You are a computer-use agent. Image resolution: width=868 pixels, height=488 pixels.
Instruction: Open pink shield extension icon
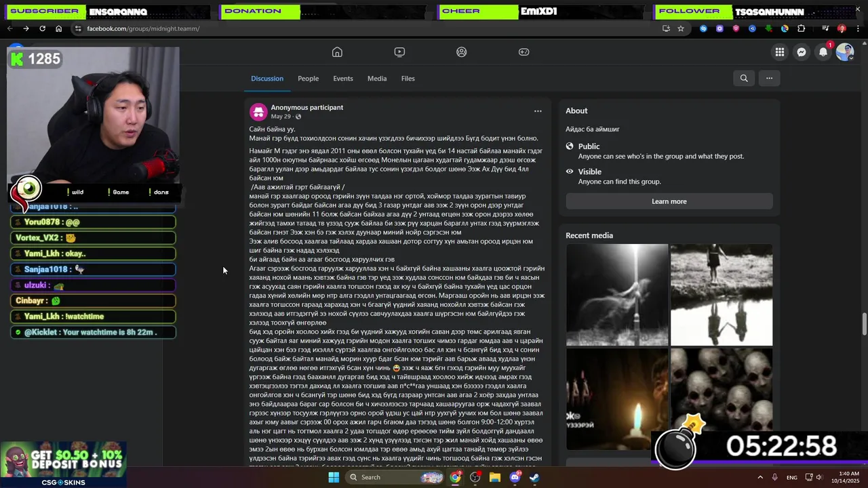point(736,28)
